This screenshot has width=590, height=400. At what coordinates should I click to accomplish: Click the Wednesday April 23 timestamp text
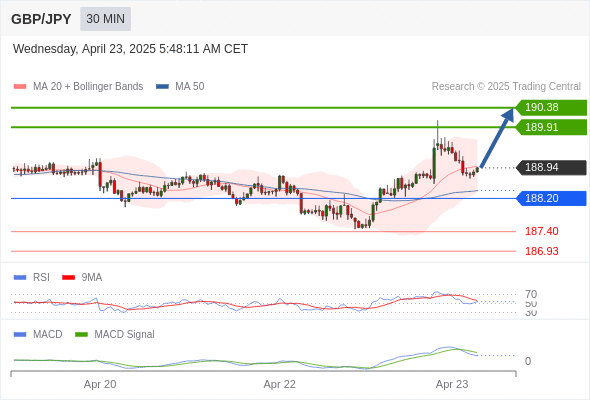(130, 49)
